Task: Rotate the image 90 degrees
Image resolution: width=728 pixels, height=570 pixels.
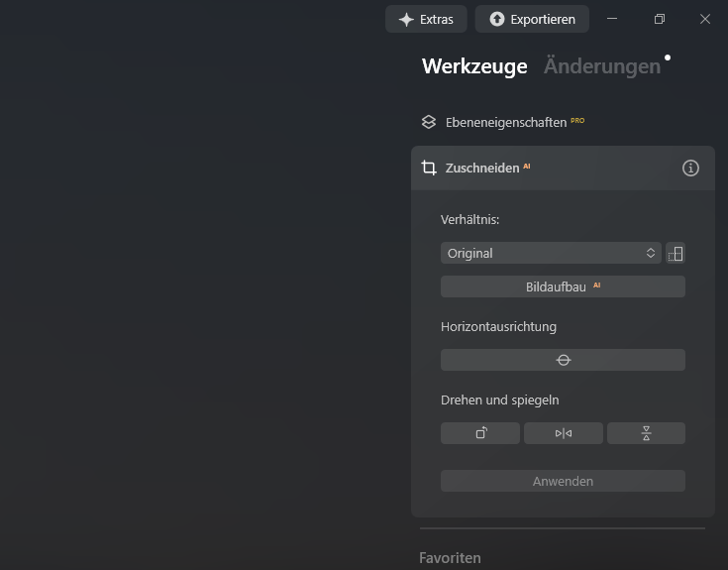Action: tap(480, 433)
